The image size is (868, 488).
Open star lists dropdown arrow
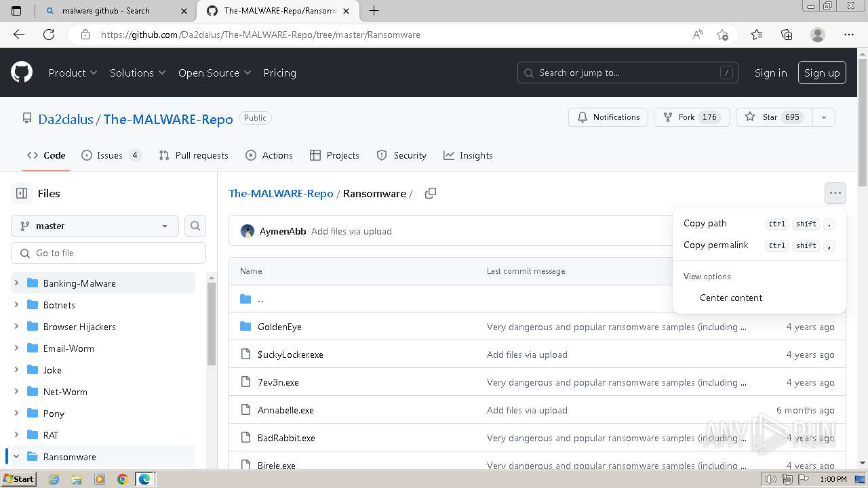(x=823, y=117)
